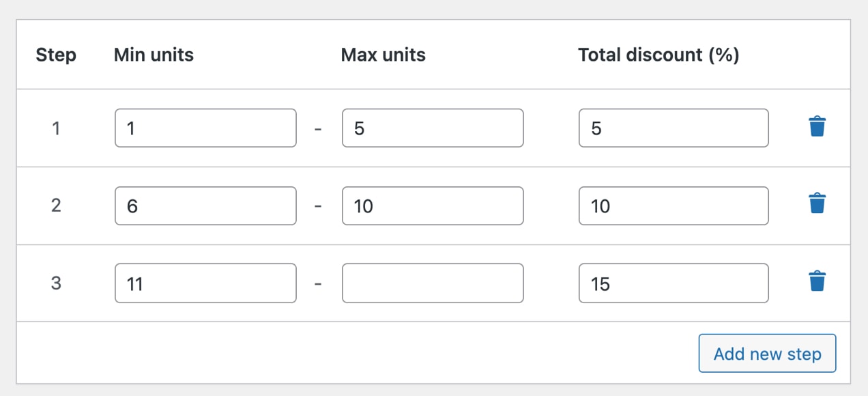
Task: Delete step 2 with trash icon
Action: [x=817, y=203]
